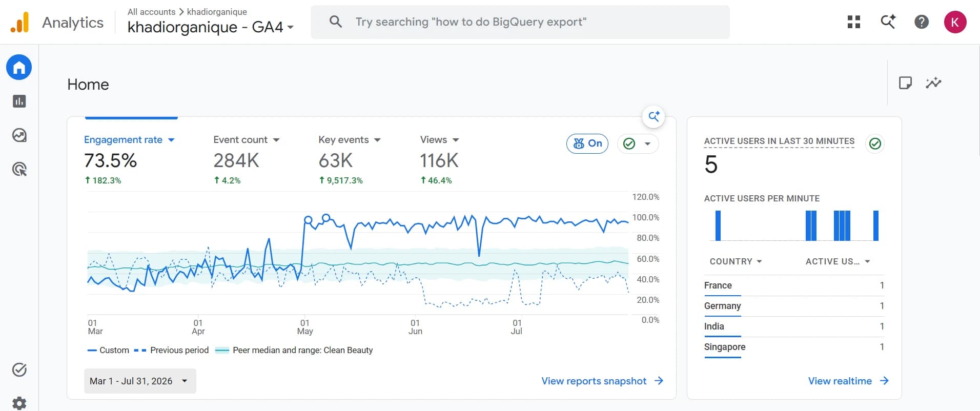Open the account avatar K

click(x=955, y=22)
